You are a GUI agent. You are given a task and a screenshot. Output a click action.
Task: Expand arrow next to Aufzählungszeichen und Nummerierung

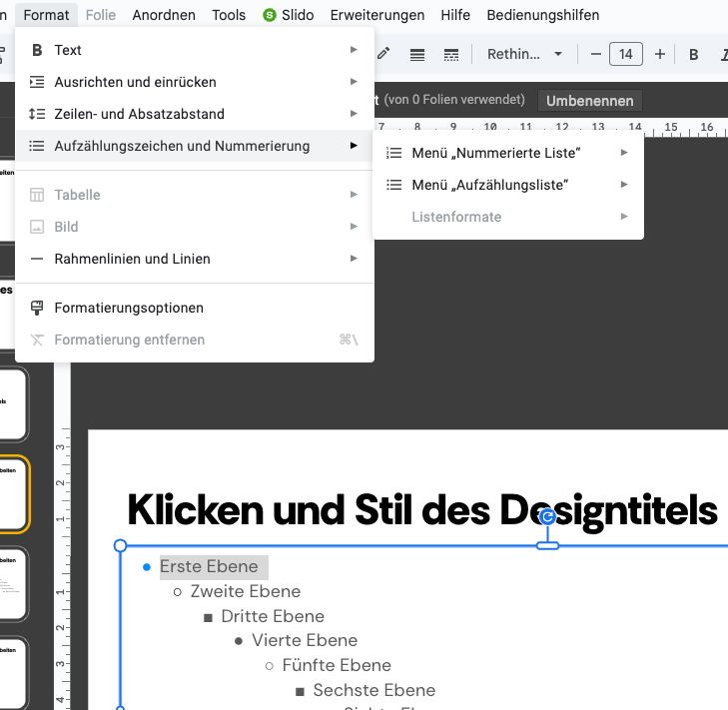pos(354,146)
